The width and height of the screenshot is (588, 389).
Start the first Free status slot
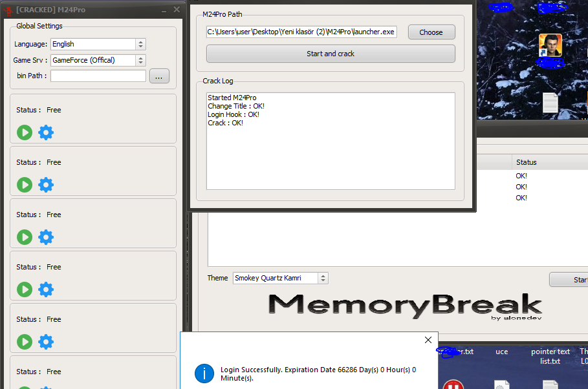25,132
